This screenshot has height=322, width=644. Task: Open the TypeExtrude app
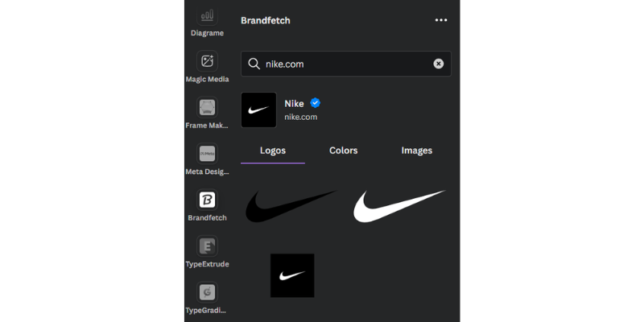(x=207, y=246)
